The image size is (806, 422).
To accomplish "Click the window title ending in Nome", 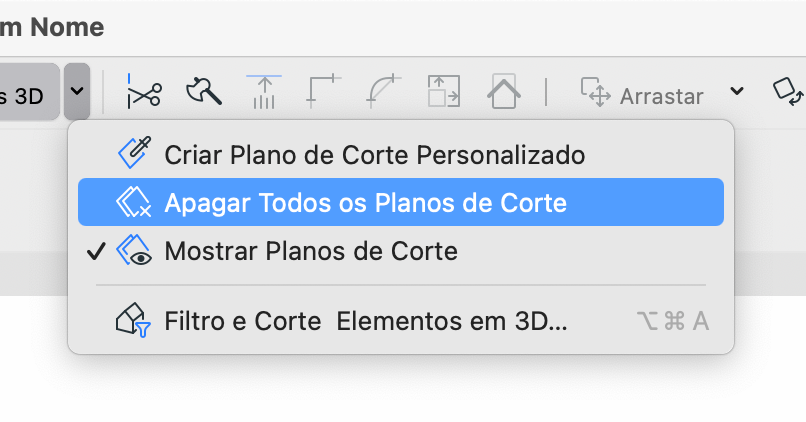I will click(x=51, y=27).
